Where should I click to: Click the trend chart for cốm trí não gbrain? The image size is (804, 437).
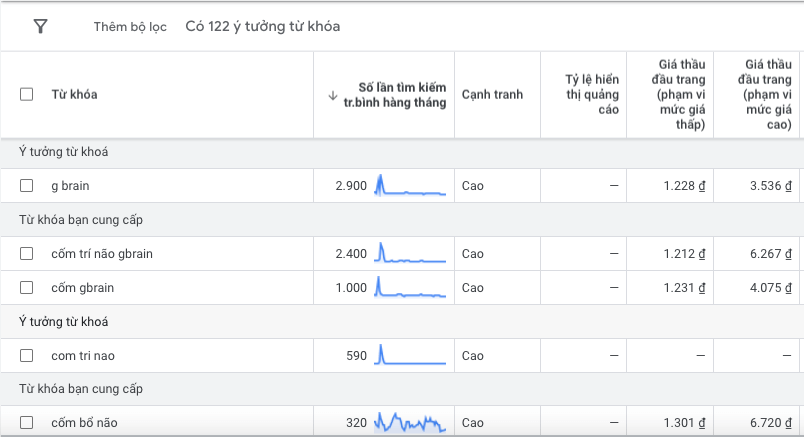(x=410, y=253)
